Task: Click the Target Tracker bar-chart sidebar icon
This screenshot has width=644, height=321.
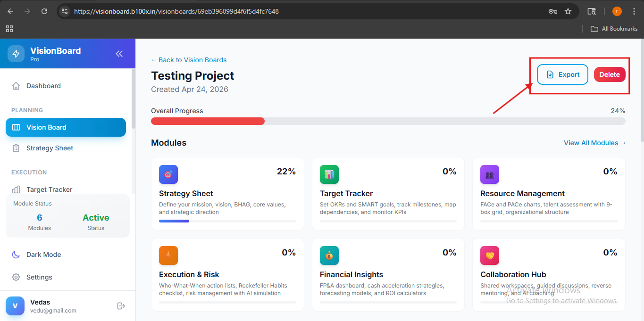Action: click(16, 189)
